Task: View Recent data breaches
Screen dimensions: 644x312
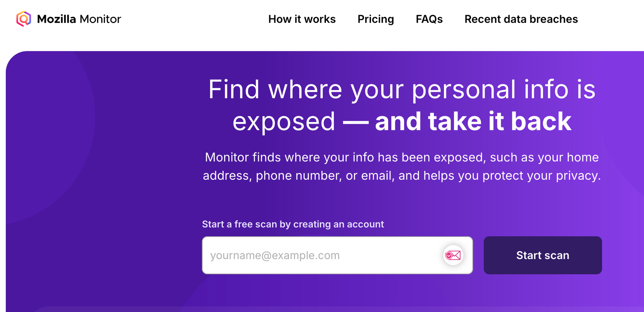Action: [521, 19]
